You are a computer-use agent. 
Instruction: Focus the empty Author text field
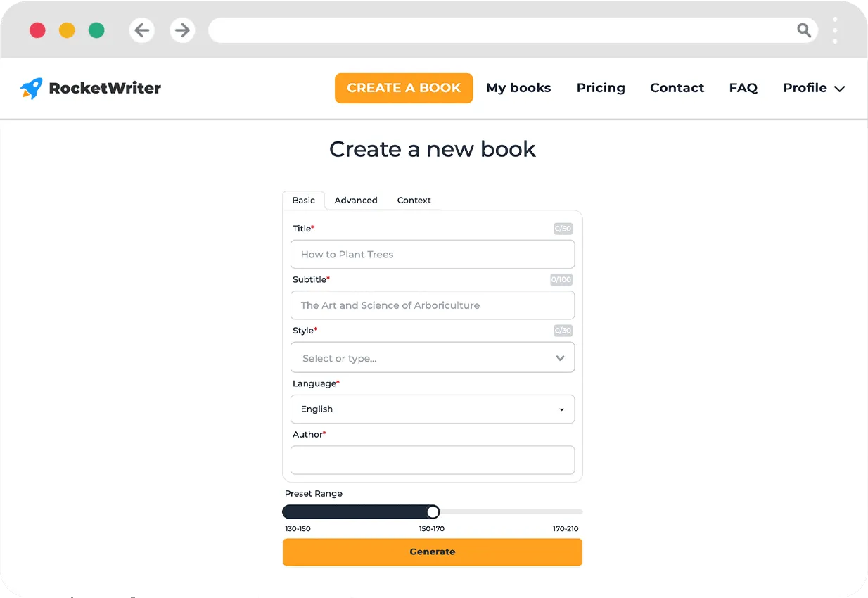[432, 460]
